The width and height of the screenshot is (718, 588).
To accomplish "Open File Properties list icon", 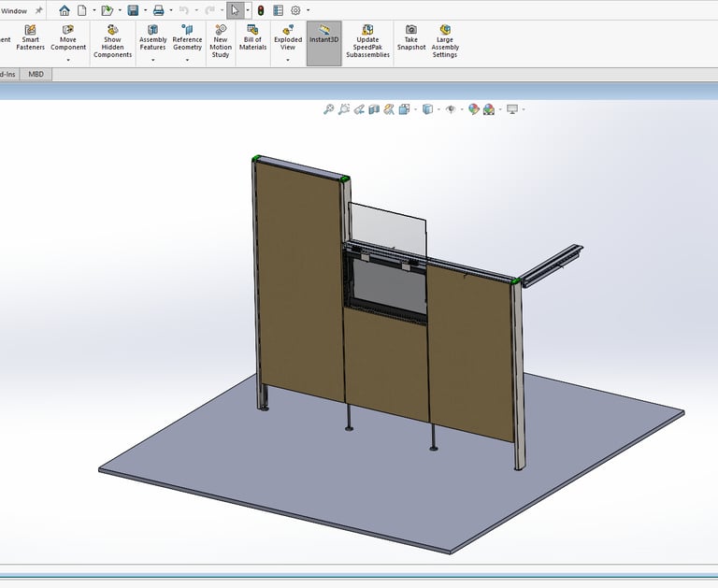I will (x=279, y=10).
